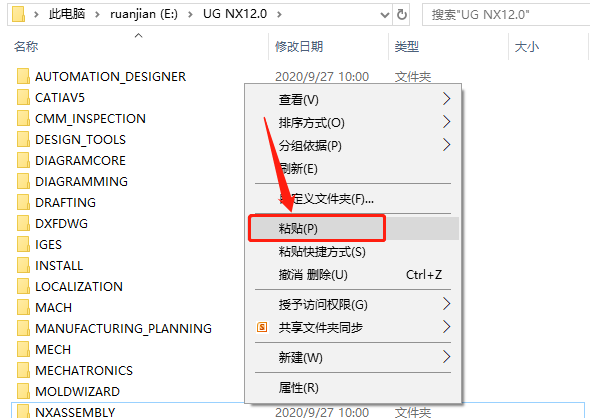
Task: Sort files by 大小 column header
Action: (x=526, y=46)
